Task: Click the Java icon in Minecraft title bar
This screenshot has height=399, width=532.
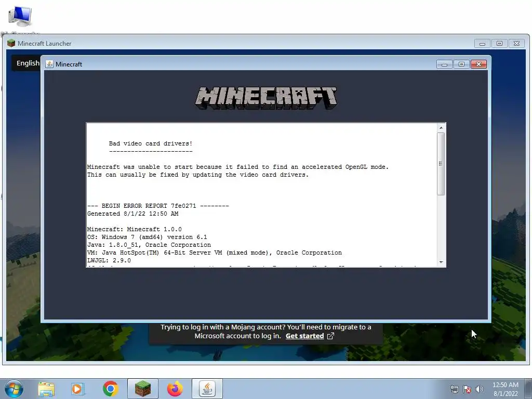Action: tap(49, 64)
